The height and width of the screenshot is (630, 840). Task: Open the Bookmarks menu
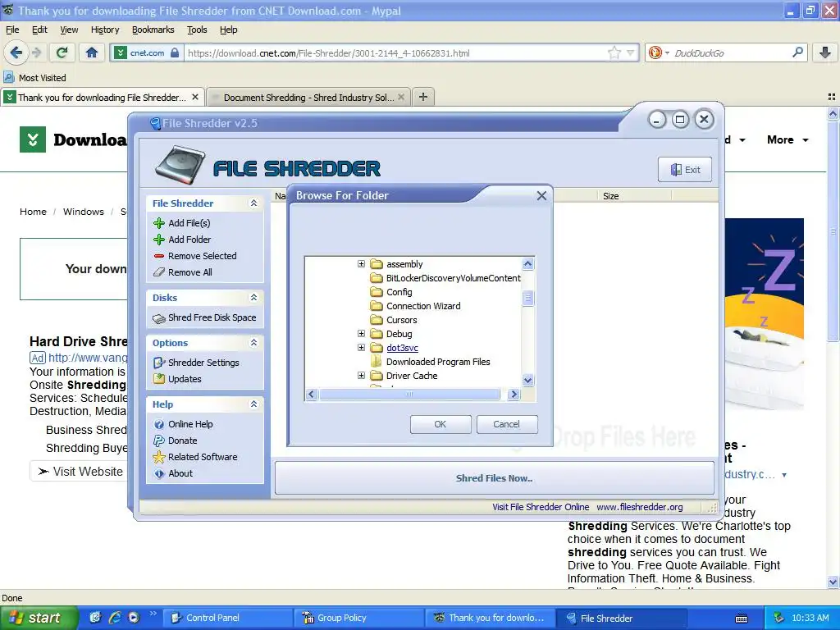153,30
